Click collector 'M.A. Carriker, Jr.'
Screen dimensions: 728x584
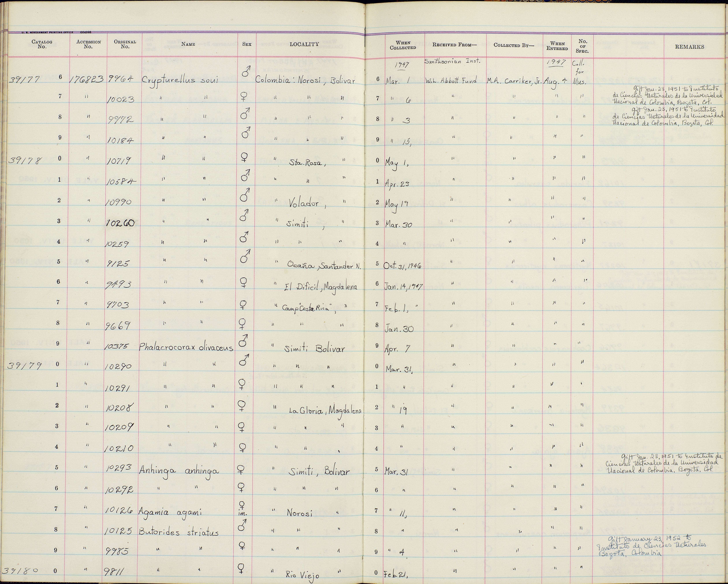514,81
